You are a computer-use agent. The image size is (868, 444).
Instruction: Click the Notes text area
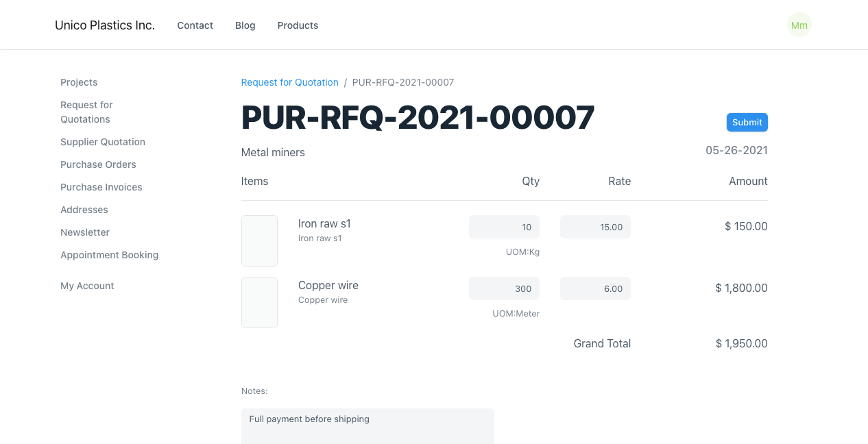point(367,426)
